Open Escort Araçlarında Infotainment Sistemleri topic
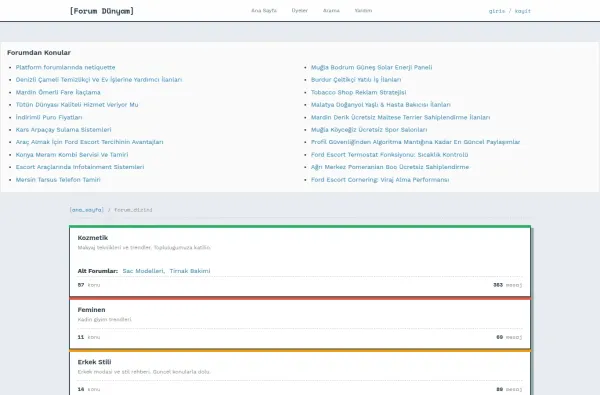This screenshot has width=600, height=395. click(80, 167)
